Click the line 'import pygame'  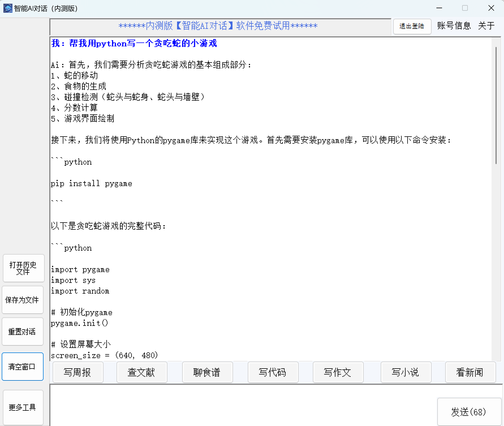(x=80, y=270)
